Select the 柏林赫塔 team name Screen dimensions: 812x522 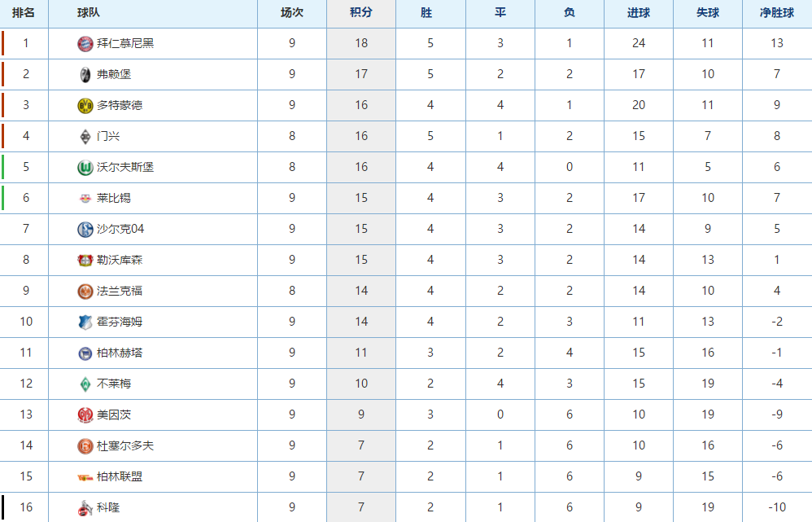[x=120, y=353]
